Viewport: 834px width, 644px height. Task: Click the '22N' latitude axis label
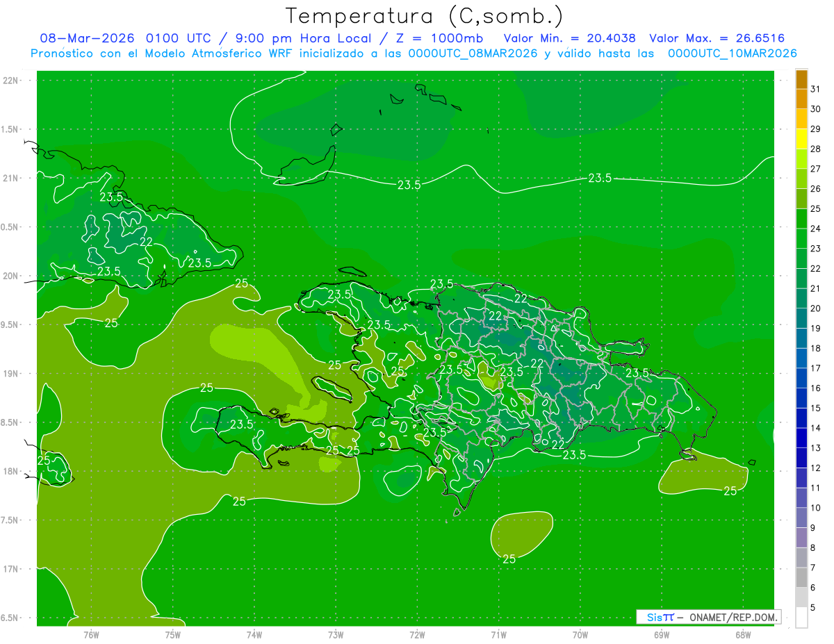click(x=11, y=81)
